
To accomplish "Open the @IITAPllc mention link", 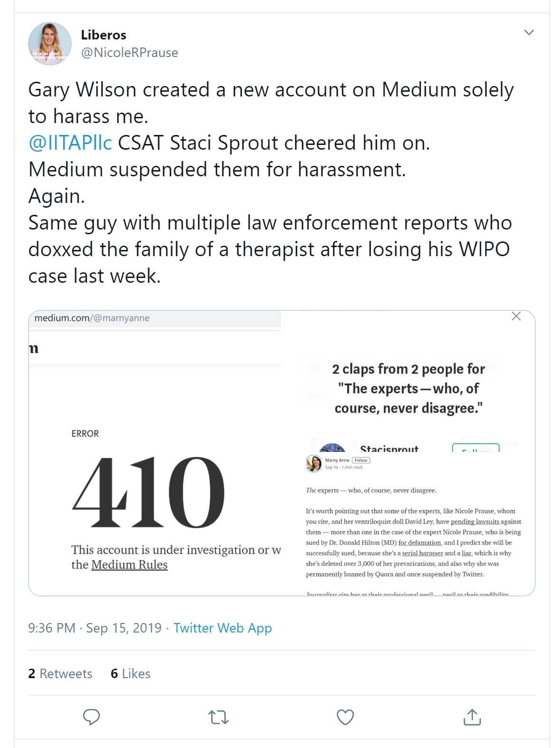I will [70, 143].
